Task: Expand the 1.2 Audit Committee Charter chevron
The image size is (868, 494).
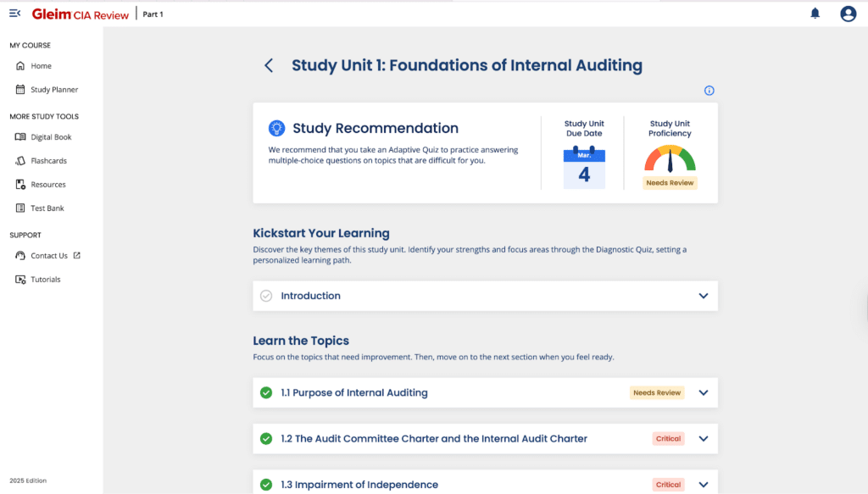Action: (703, 439)
